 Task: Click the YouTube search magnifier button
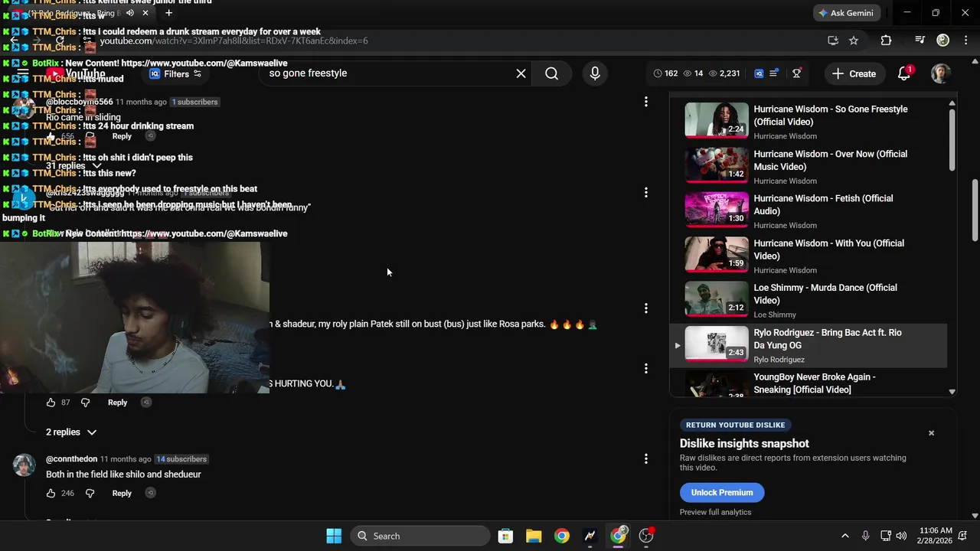551,73
